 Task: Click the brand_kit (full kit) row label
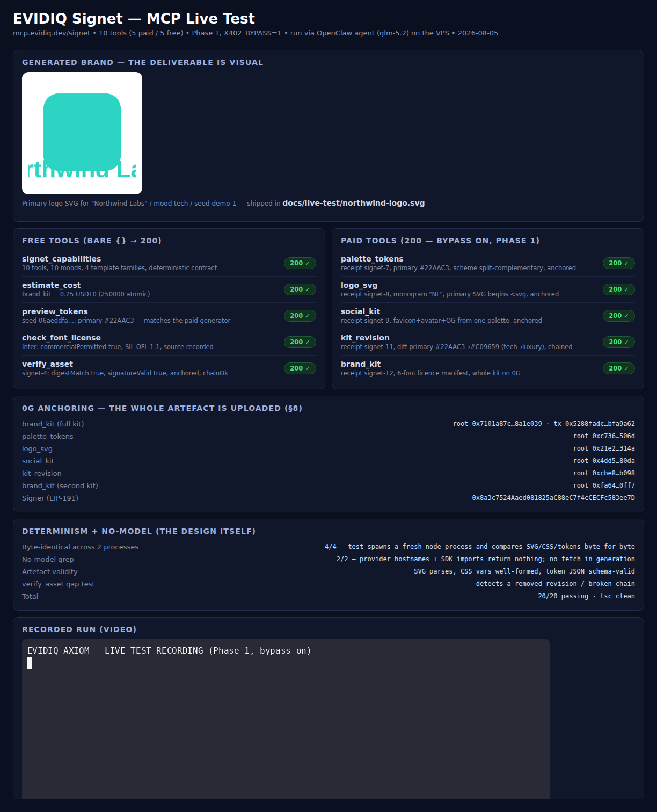tap(53, 424)
